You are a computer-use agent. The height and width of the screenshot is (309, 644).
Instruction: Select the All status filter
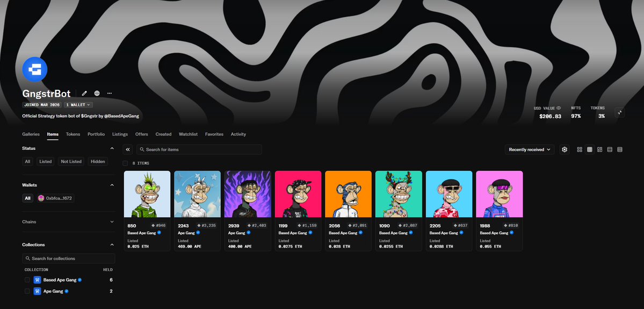pos(27,161)
